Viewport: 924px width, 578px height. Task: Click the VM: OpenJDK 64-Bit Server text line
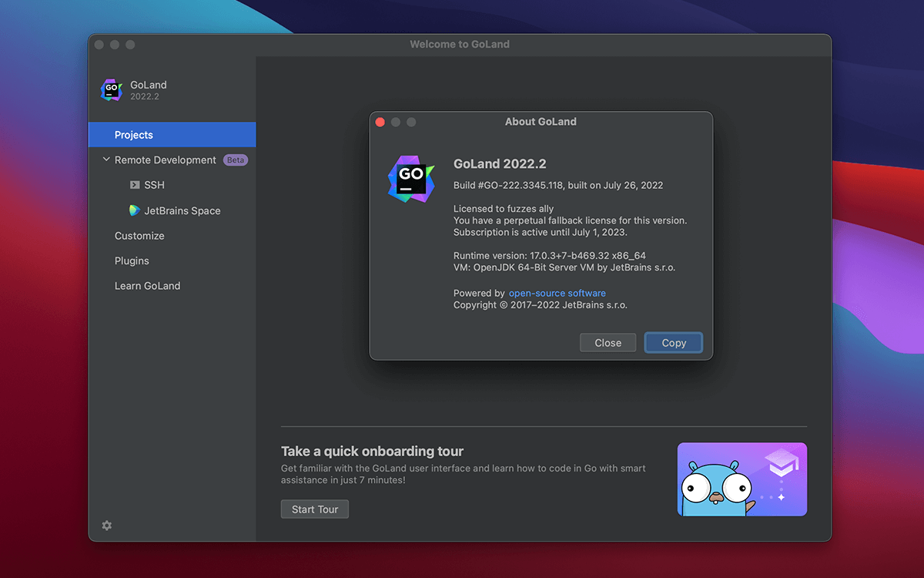pos(564,267)
